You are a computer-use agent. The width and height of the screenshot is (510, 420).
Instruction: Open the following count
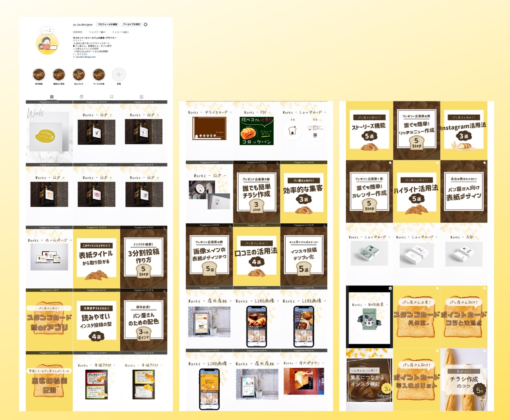[120, 32]
